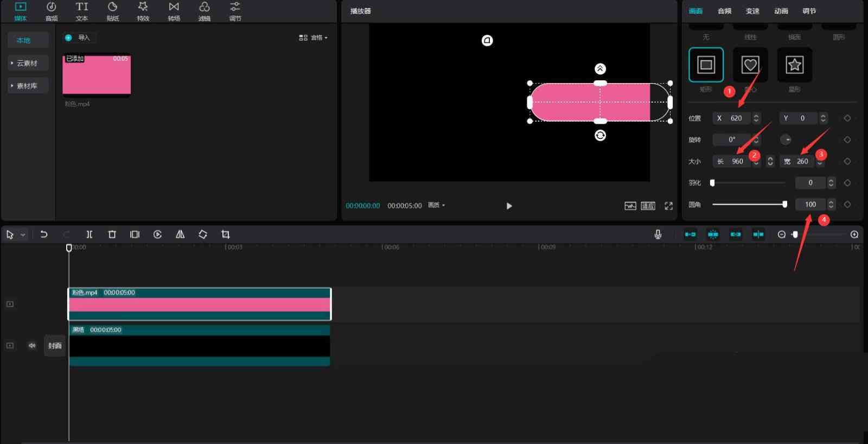The image size is (868, 444).
Task: Open the 调节 (adjust) section in top toolbar
Action: [235, 11]
